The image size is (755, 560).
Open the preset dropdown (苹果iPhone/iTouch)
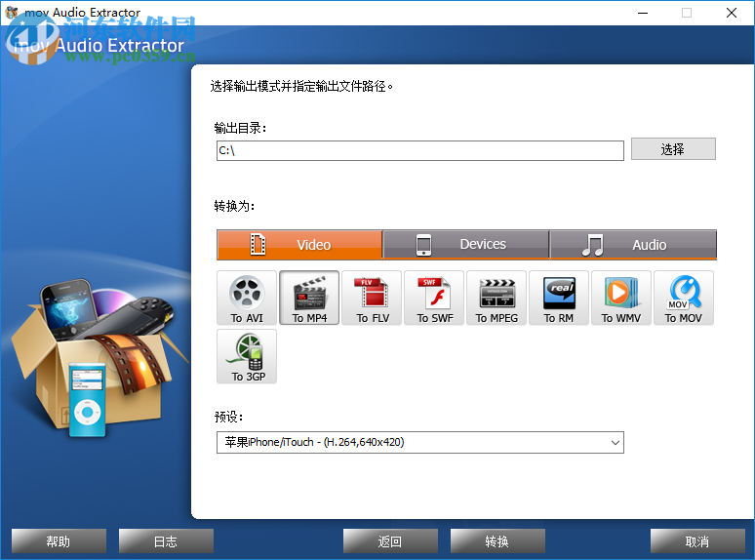[420, 442]
